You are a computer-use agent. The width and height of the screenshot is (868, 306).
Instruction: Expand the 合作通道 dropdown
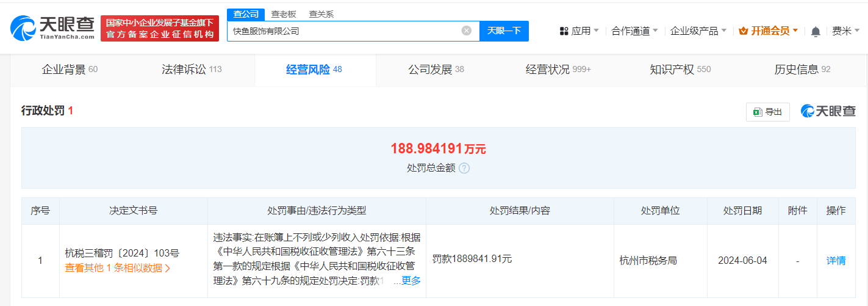634,31
